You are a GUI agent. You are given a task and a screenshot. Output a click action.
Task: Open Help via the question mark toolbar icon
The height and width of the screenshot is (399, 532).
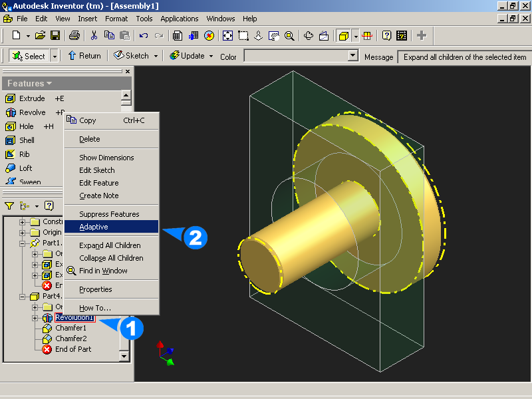(x=386, y=35)
